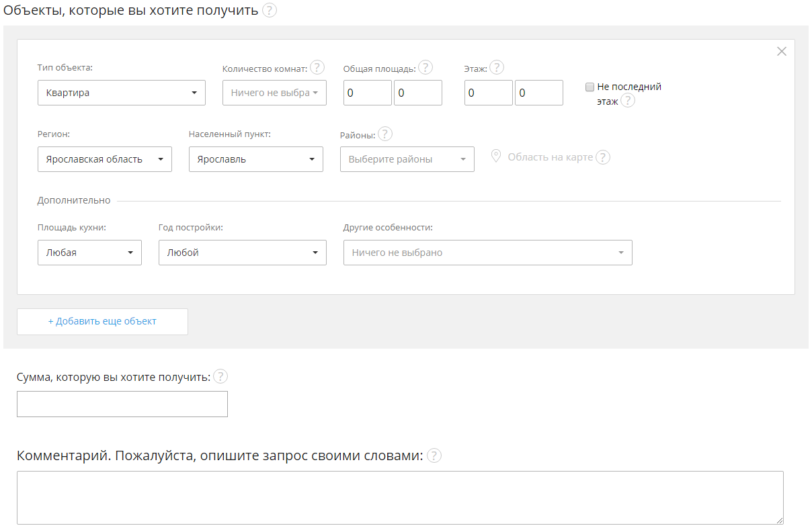
Task: Click '+ Добавить еще объект' button
Action: (102, 321)
